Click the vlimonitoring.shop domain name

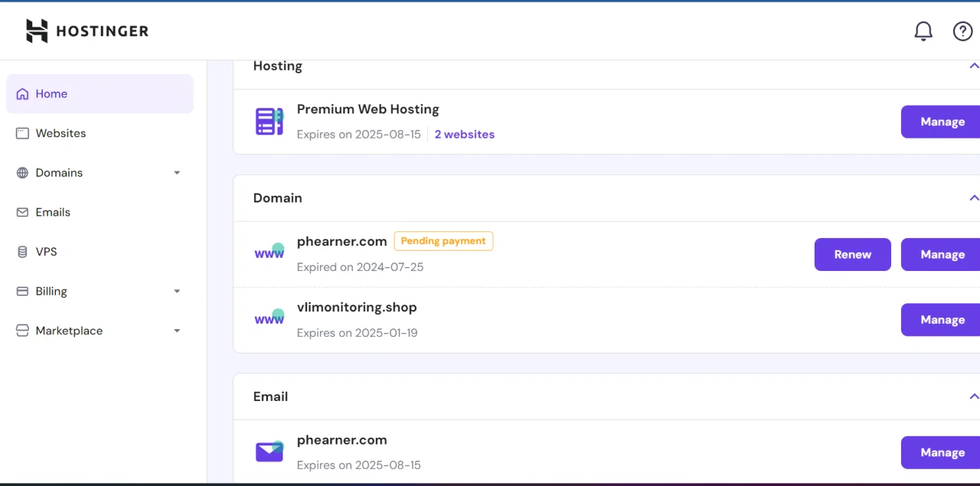coord(357,308)
